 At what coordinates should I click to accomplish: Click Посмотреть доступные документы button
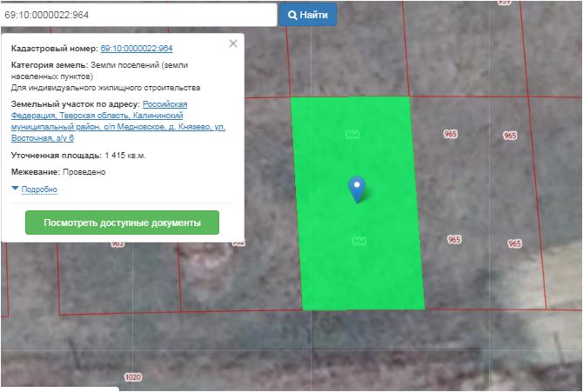point(122,223)
